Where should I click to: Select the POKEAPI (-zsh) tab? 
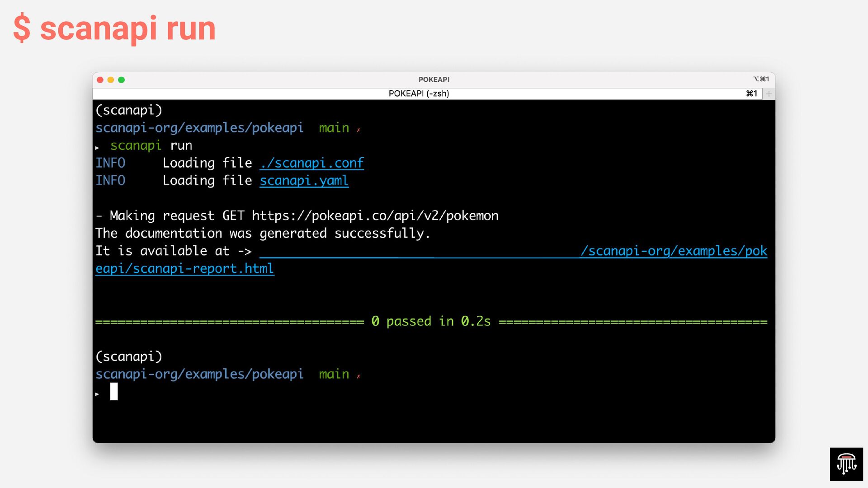pos(419,94)
